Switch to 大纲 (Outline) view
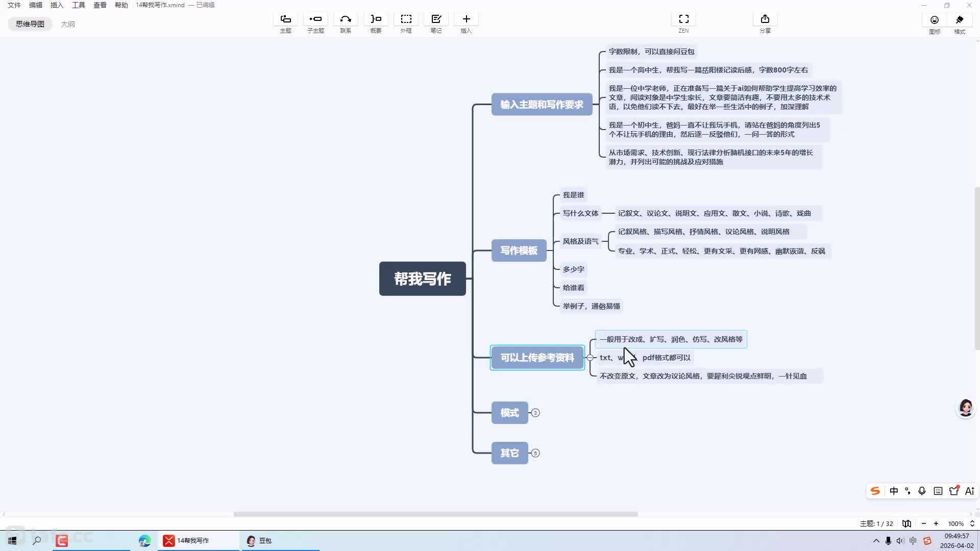Screen dimensions: 980x551 [x=67, y=24]
